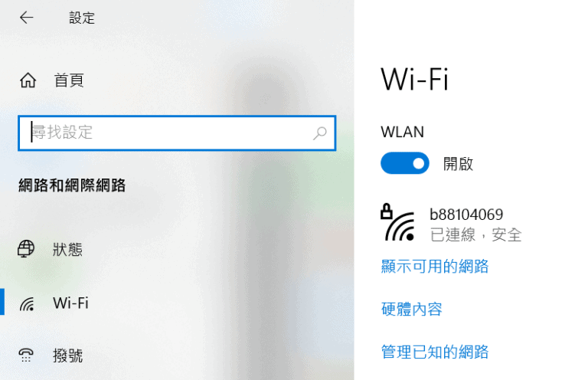Open the 狀態 status page
This screenshot has width=588, height=380.
(x=67, y=250)
